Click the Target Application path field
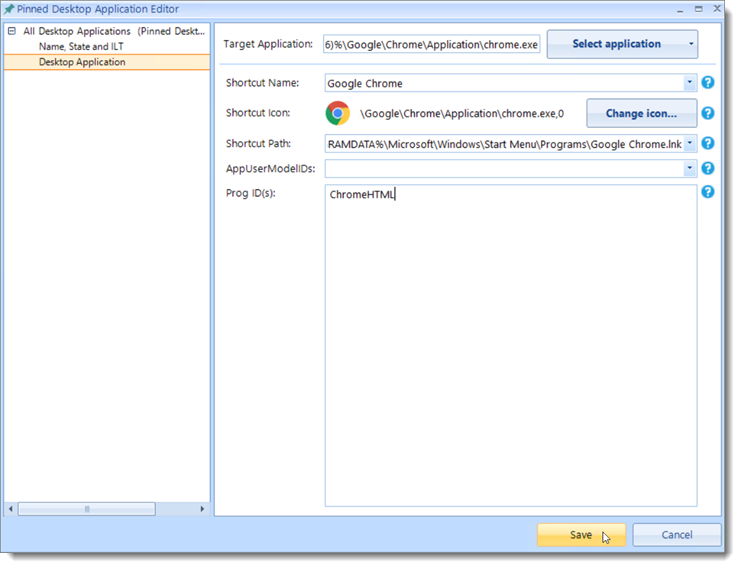Screen dimensions: 740x568 (x=431, y=44)
